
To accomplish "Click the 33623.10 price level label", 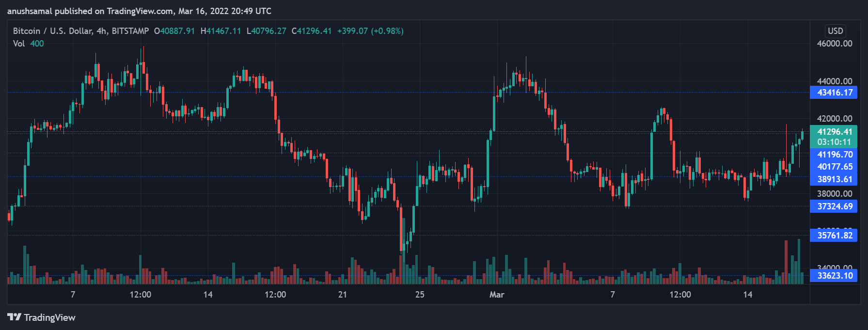I will pyautogui.click(x=834, y=276).
